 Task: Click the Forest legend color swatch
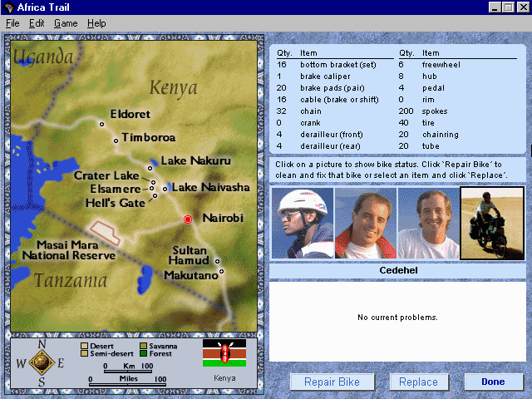pyautogui.click(x=143, y=353)
